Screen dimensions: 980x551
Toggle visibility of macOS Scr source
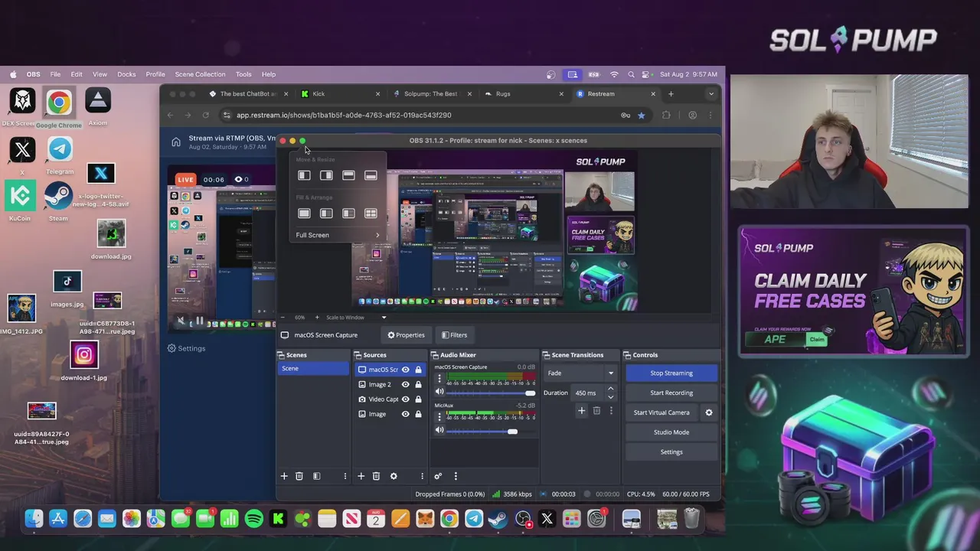click(x=405, y=370)
